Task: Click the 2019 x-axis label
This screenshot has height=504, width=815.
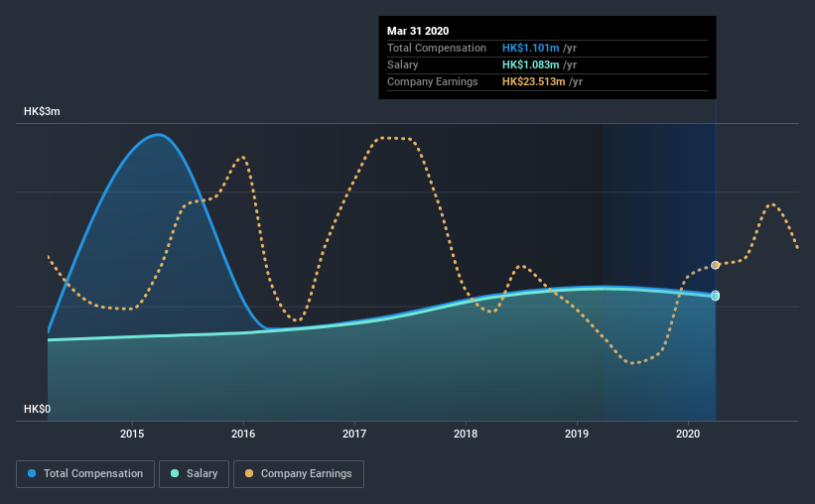Action: (x=577, y=434)
